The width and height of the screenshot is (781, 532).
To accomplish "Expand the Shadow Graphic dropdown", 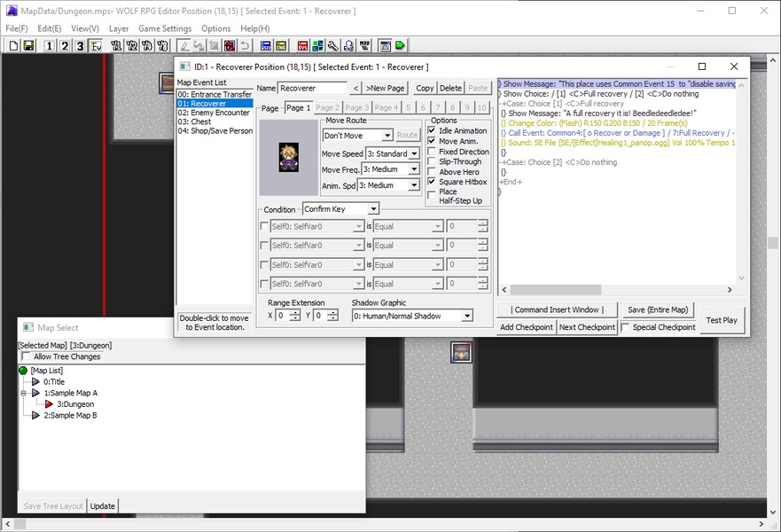I will tap(466, 316).
